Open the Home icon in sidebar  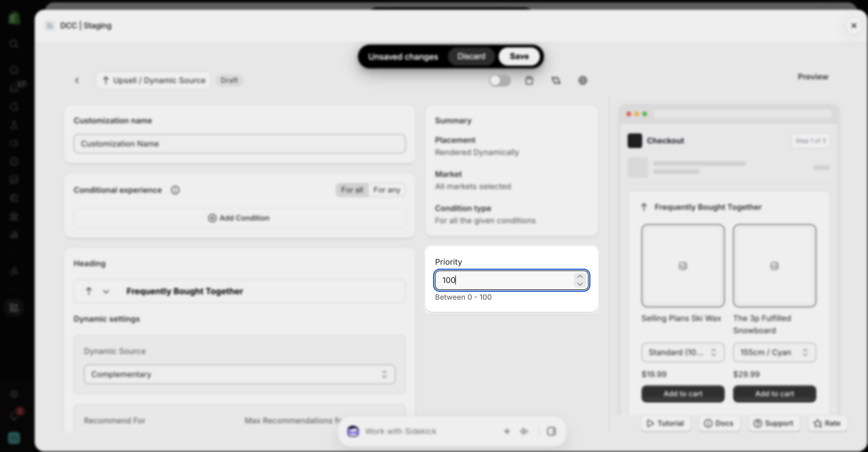tap(14, 70)
